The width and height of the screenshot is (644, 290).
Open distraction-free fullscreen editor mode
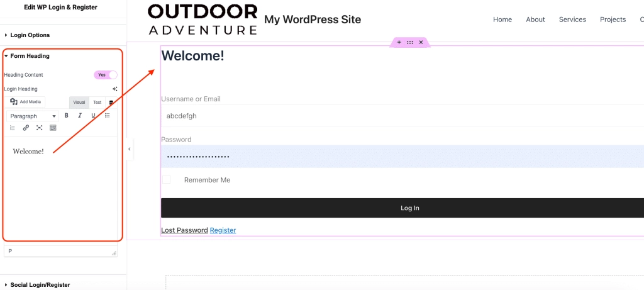tap(39, 128)
